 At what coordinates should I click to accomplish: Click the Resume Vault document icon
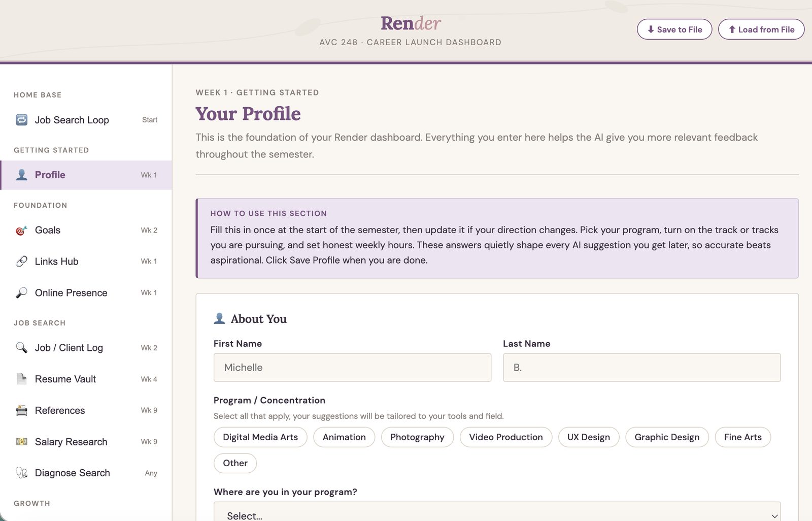(x=21, y=379)
